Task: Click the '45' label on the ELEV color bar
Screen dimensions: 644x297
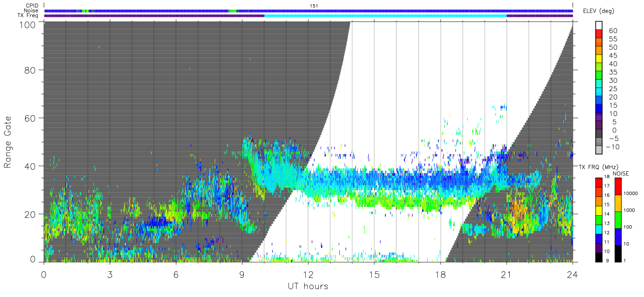Action: coord(612,56)
